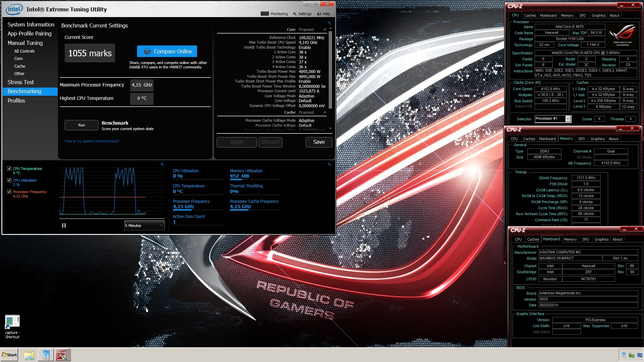The image size is (644, 362).
Task: Click the ROG logo in CPU-Z CPU window
Action: coord(622,35)
